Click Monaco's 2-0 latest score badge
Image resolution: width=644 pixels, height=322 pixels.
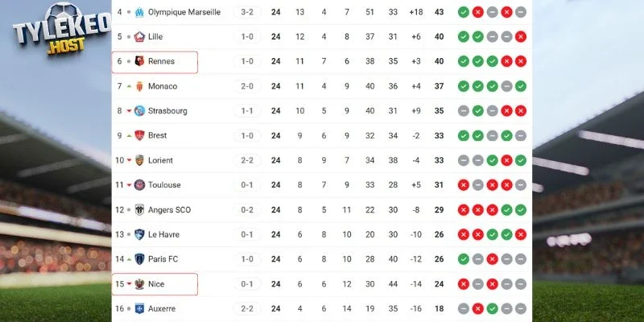[247, 86]
